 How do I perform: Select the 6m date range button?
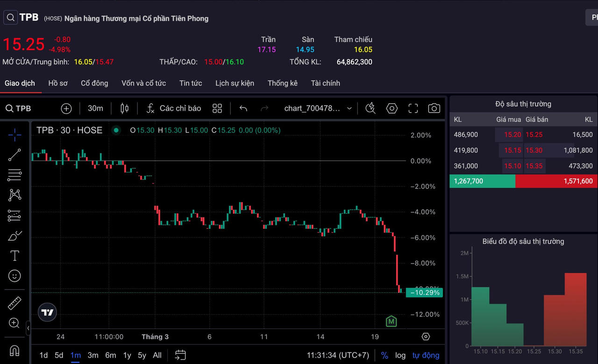[110, 355]
